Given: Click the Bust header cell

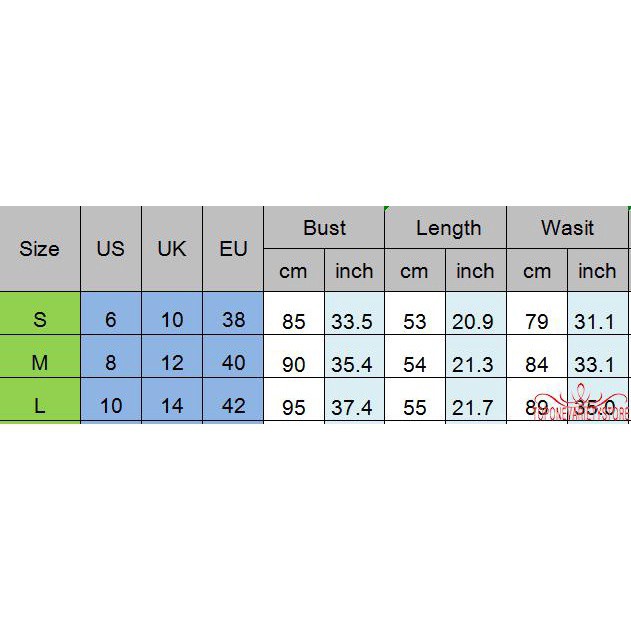Looking at the screenshot, I should pos(324,228).
